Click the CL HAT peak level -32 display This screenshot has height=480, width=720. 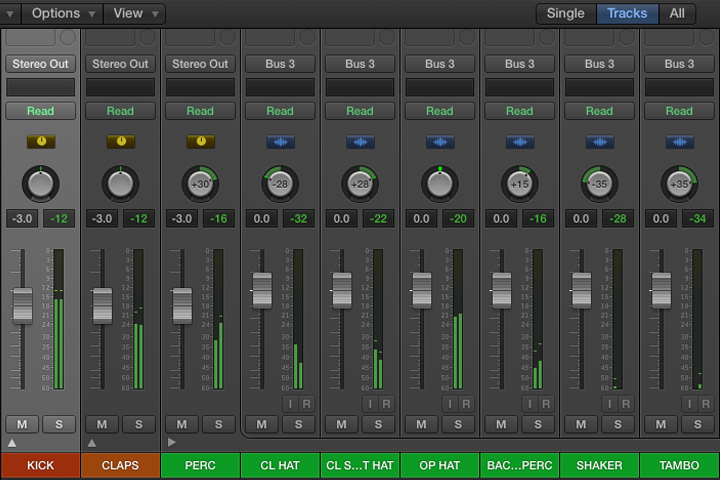click(298, 219)
